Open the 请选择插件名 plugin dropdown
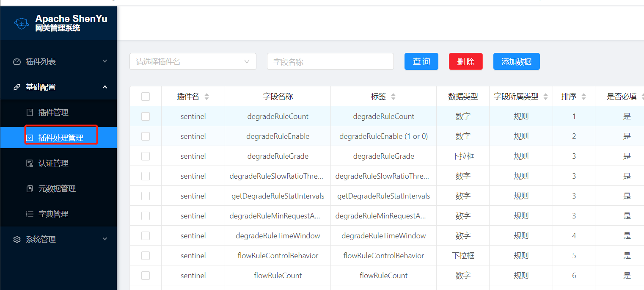 (193, 61)
